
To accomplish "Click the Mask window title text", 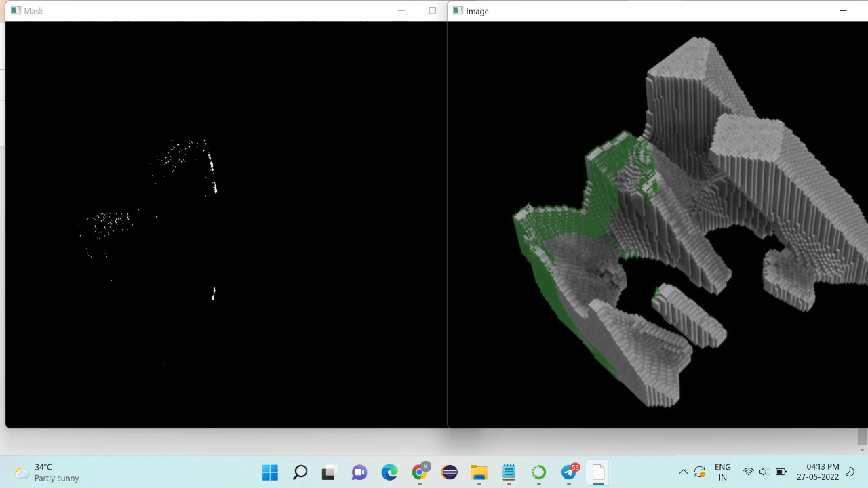I will coord(33,11).
